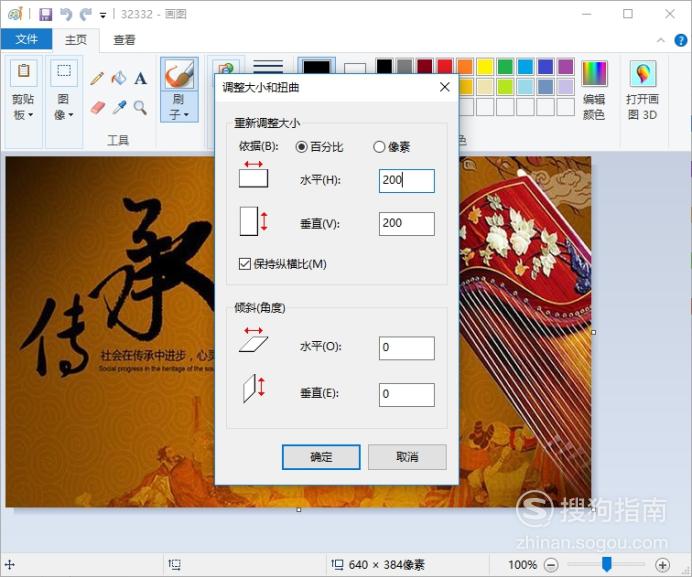Viewport: 692px width, 577px height.
Task: Open the File menu tab
Action: point(26,39)
